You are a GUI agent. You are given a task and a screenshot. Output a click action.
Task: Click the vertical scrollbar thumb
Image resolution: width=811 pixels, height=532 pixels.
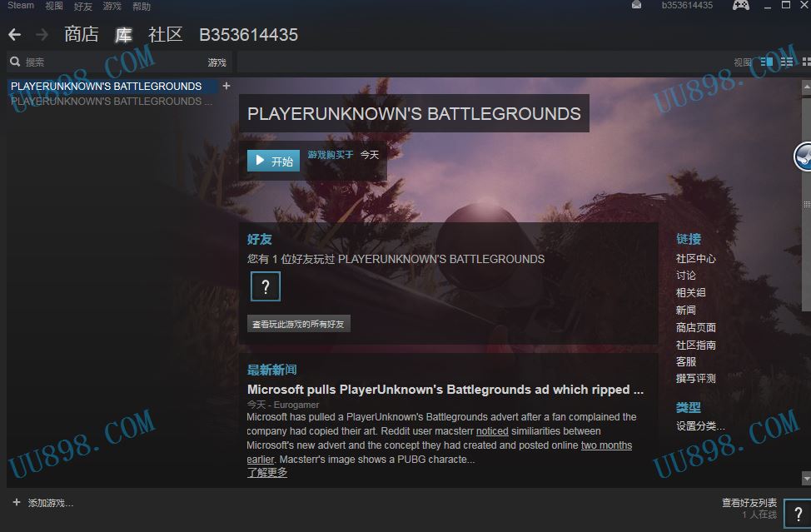806,204
